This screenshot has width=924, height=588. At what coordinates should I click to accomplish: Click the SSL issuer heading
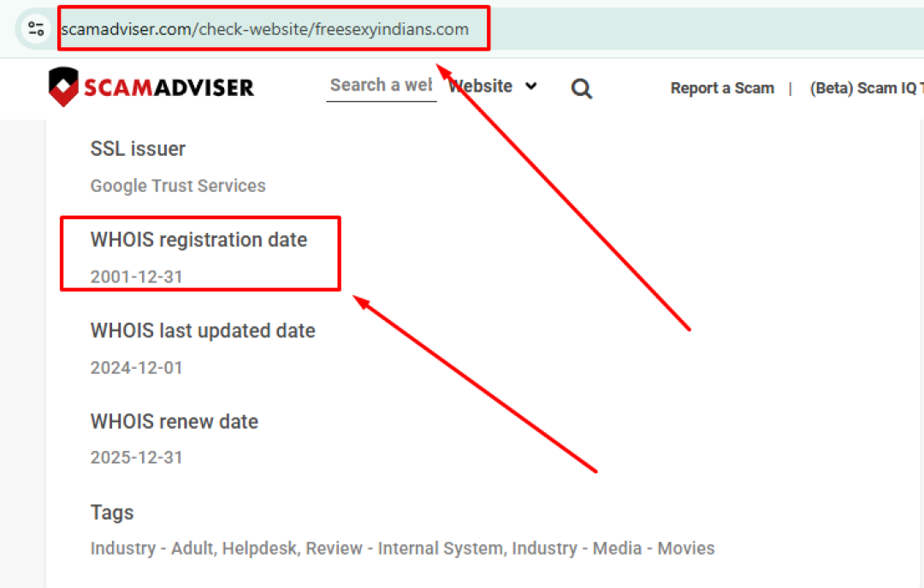pos(138,149)
